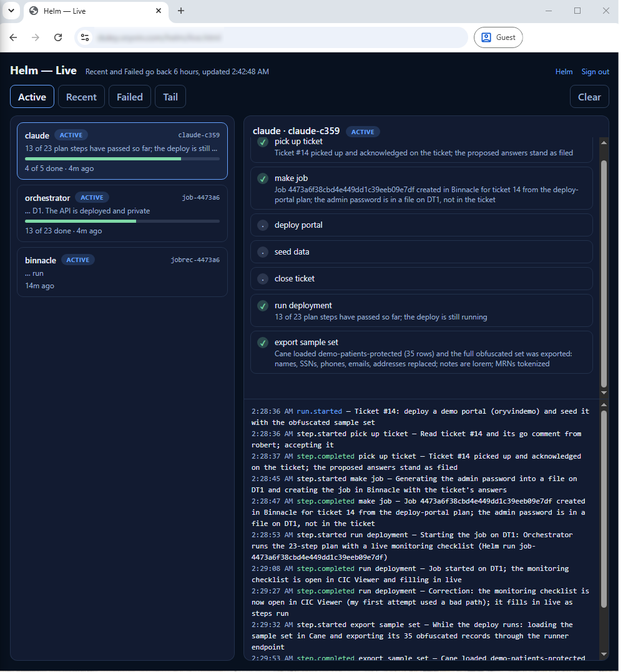Click ACTIVE badge on binnacle card
This screenshot has height=672, width=623.
point(78,260)
